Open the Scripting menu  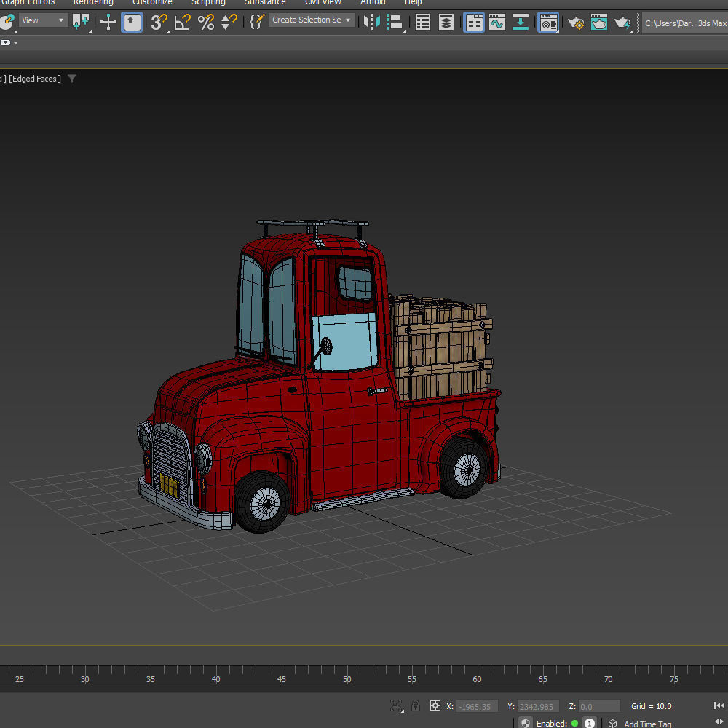click(208, 3)
